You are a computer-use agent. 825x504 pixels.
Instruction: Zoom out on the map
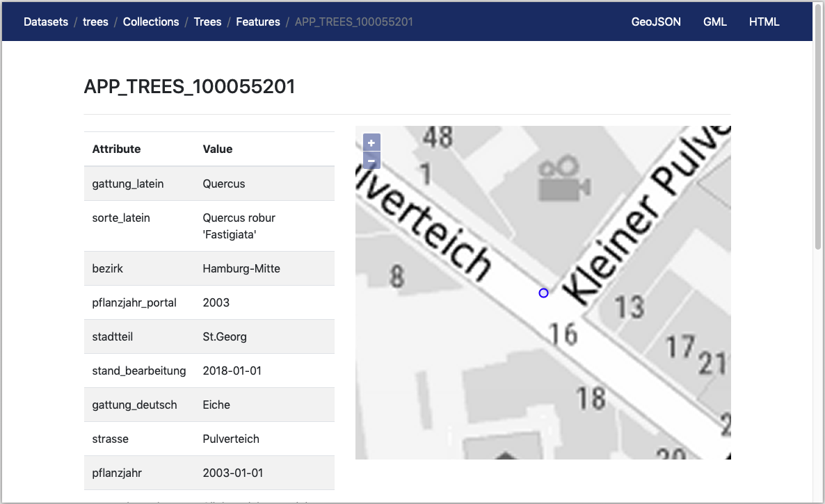pos(371,161)
